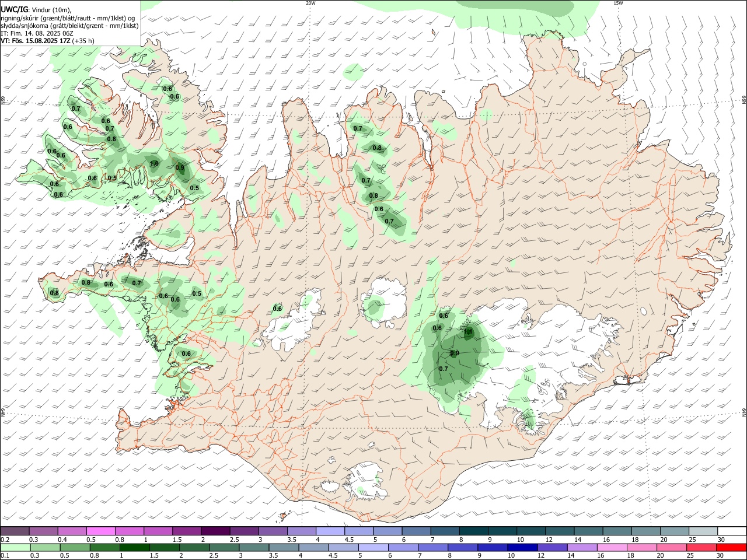Click the '0.2' label on the snow scale
The width and height of the screenshot is (747, 560).
5,540
